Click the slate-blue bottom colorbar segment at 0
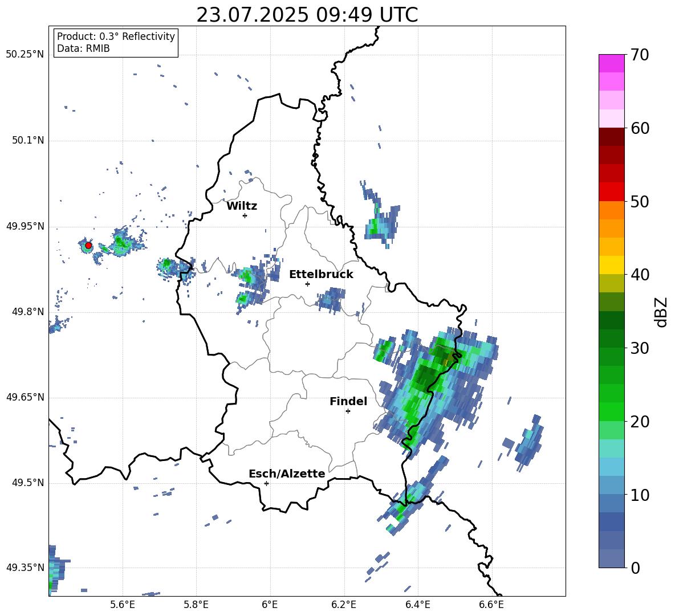 tap(611, 558)
